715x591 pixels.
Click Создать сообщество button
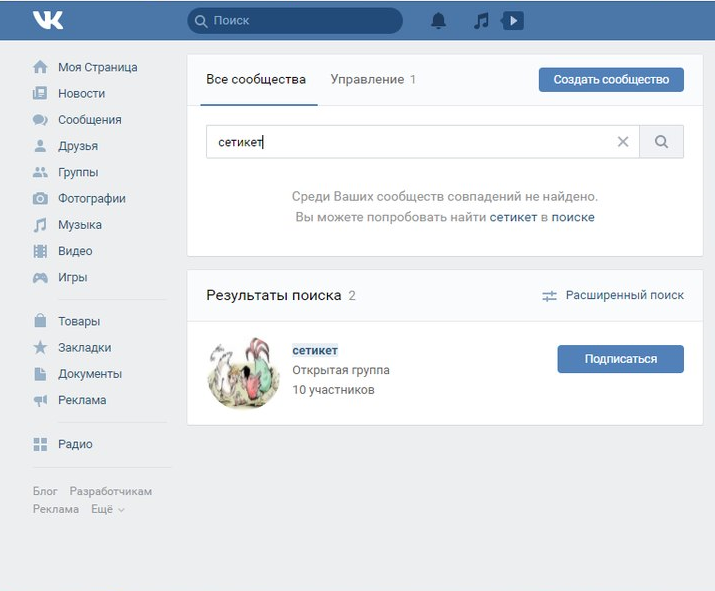pyautogui.click(x=611, y=80)
